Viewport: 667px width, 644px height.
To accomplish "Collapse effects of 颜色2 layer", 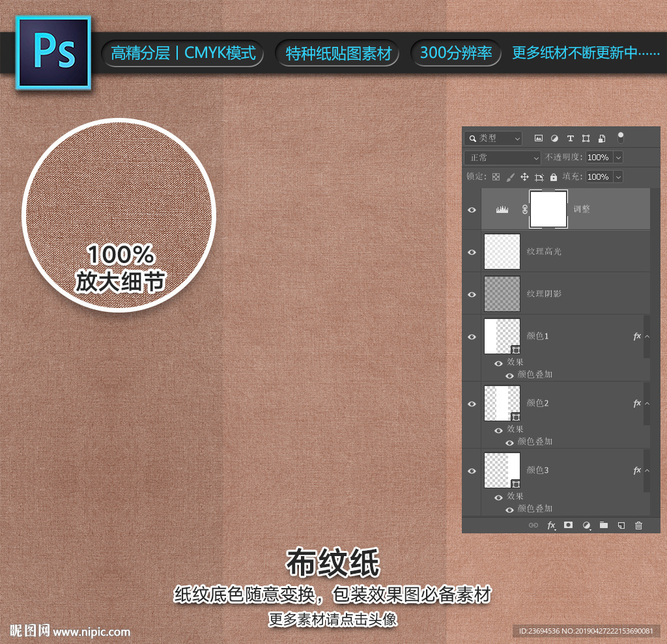I will (x=647, y=403).
